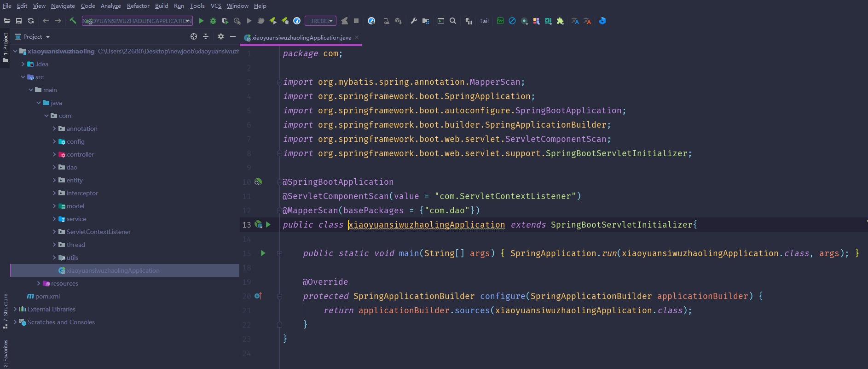This screenshot has height=369, width=868.
Task: Click the green Run button in toolbar
Action: coord(201,21)
